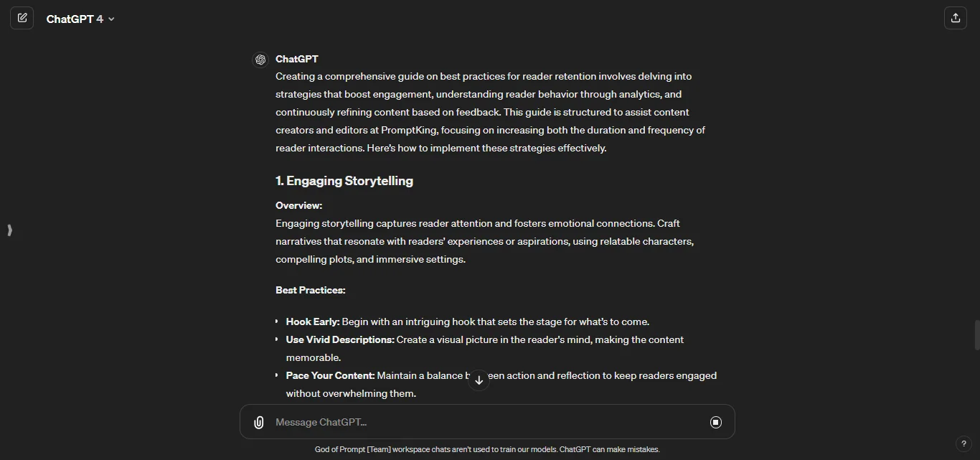Select the ChatGPT 4 label in the header
980x460 pixels.
click(x=74, y=19)
